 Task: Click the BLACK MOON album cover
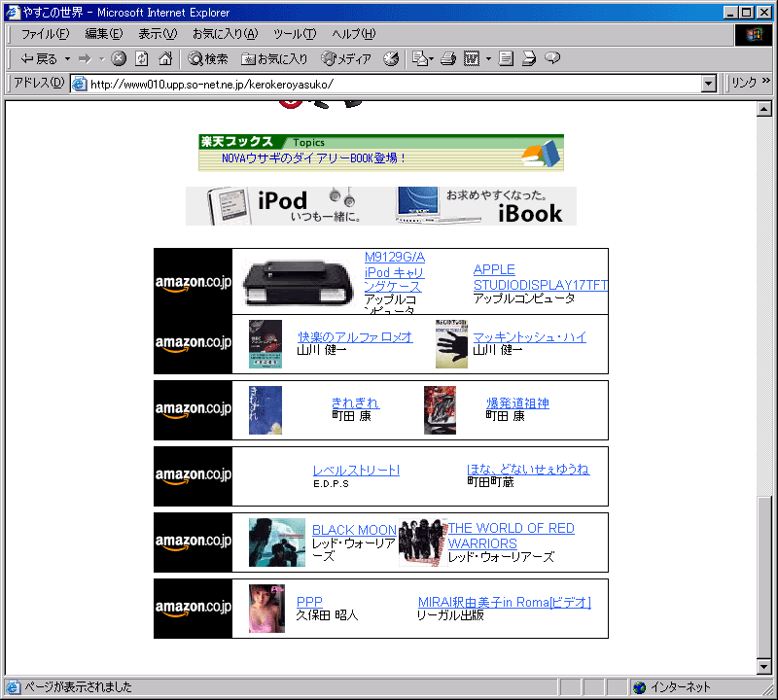click(x=277, y=542)
